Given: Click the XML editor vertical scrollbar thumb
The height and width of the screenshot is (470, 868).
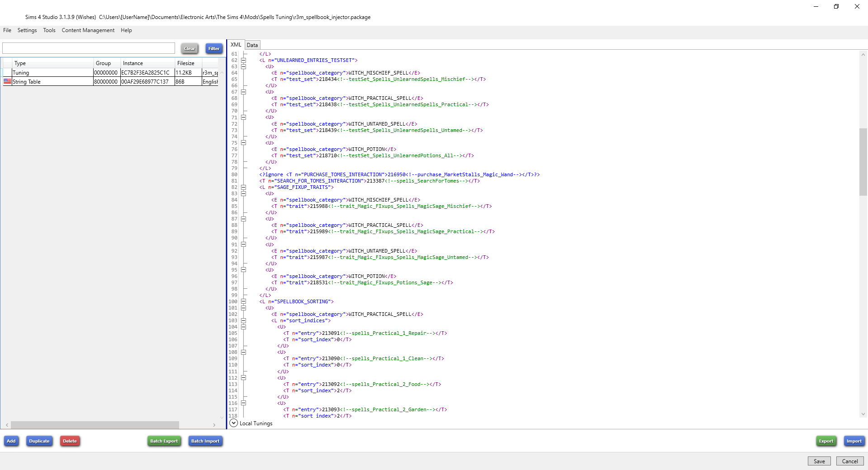Looking at the screenshot, I should [x=863, y=162].
